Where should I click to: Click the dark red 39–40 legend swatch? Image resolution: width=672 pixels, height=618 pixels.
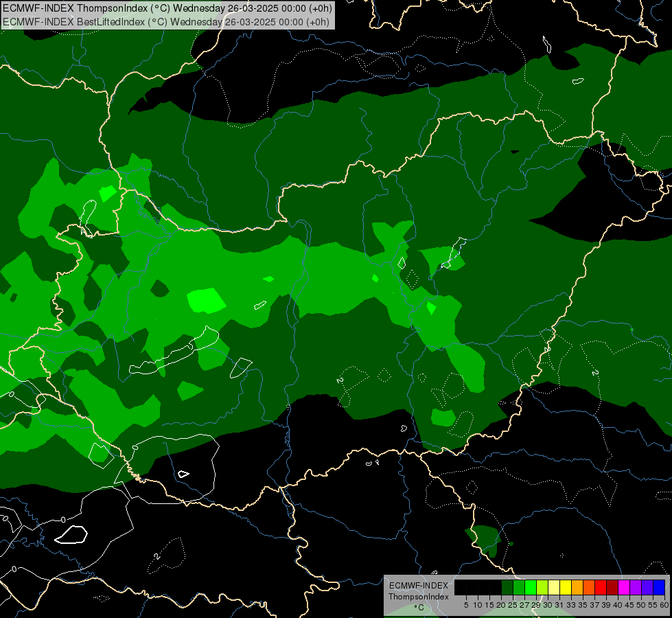tap(612, 587)
